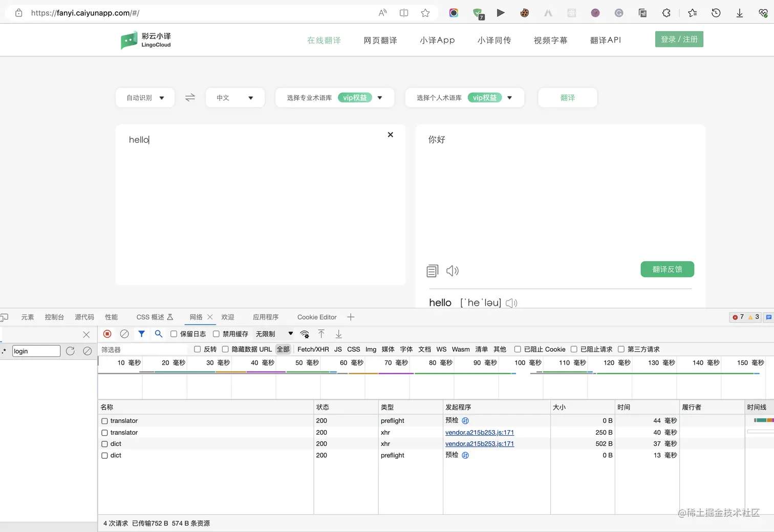This screenshot has width=774, height=532.
Task: Clear the network log
Action: 124,334
